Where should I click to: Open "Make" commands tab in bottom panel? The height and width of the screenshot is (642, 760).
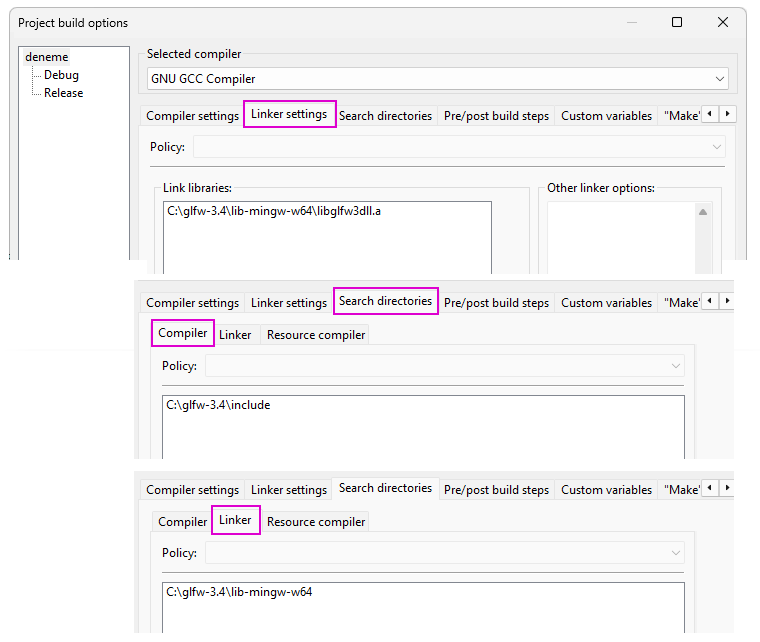681,490
